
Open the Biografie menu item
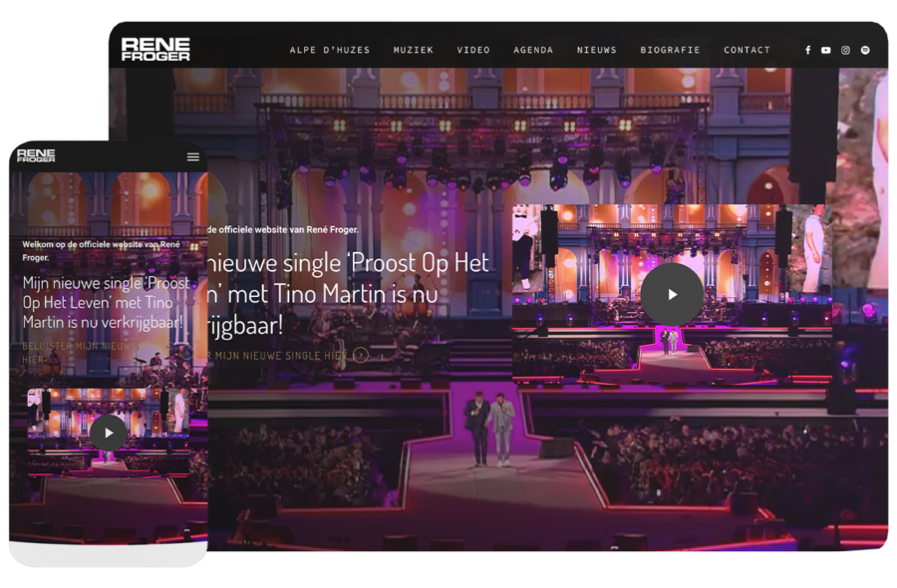tap(670, 51)
